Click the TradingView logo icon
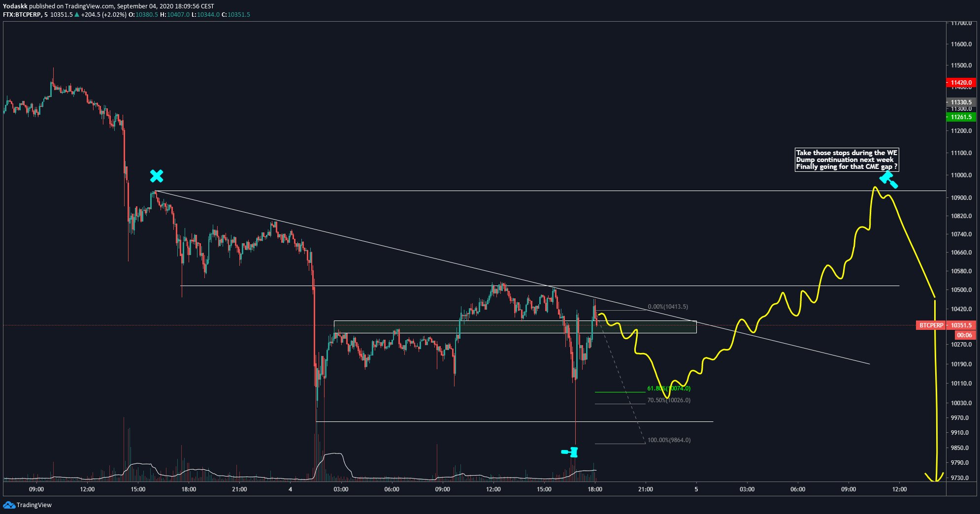This screenshot has width=980, height=514. tap(9, 505)
